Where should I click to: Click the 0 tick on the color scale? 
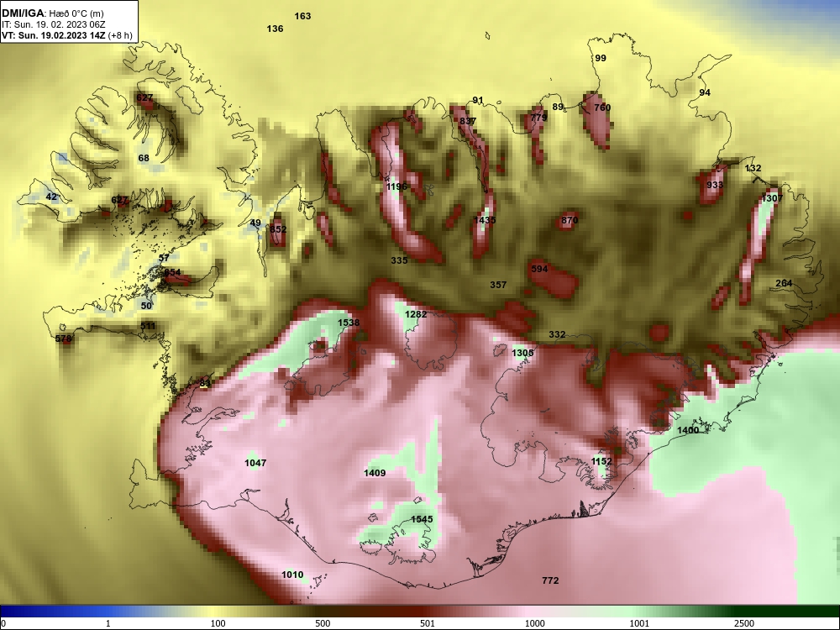3,623
